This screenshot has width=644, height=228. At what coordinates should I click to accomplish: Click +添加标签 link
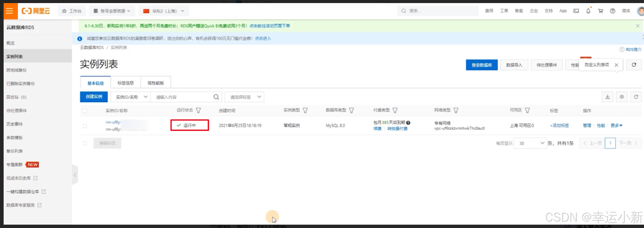(x=559, y=125)
